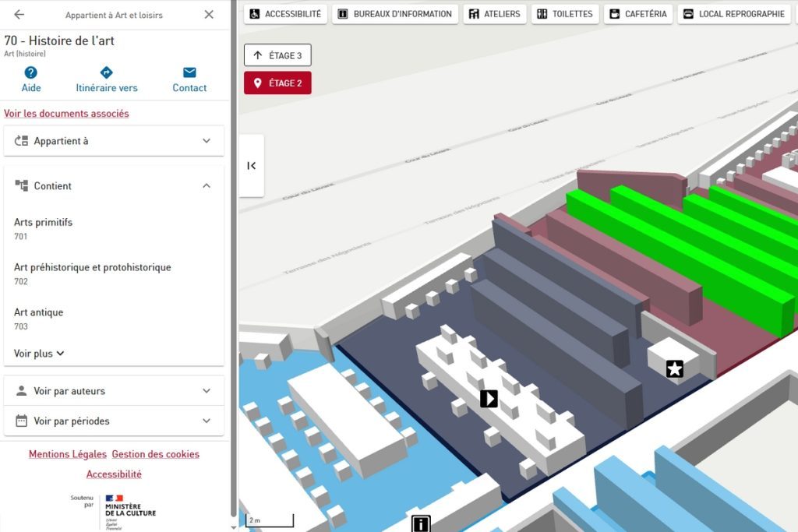Click the star marker on the map
Image resolution: width=798 pixels, height=532 pixels.
pos(675,369)
